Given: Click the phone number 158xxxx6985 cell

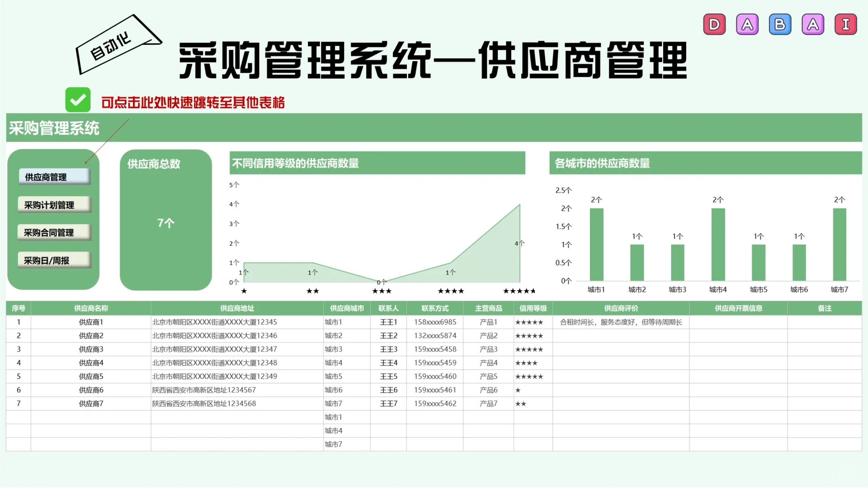Looking at the screenshot, I should 434,322.
